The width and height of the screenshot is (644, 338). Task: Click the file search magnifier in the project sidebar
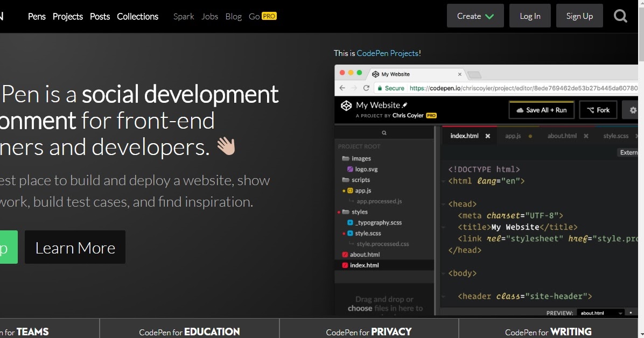tap(384, 132)
